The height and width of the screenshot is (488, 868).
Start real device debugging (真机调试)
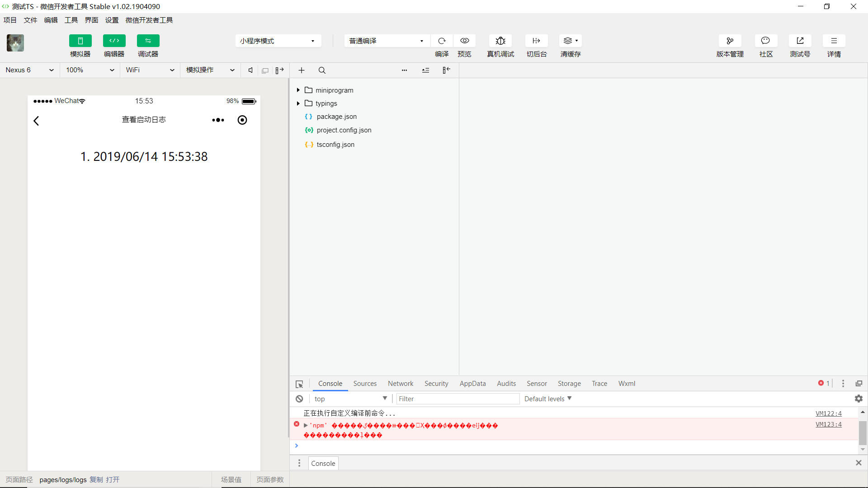500,41
